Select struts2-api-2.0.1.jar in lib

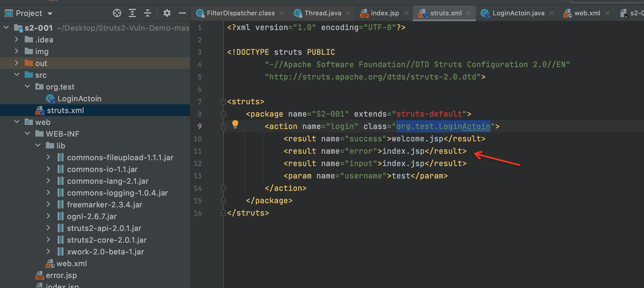(104, 228)
